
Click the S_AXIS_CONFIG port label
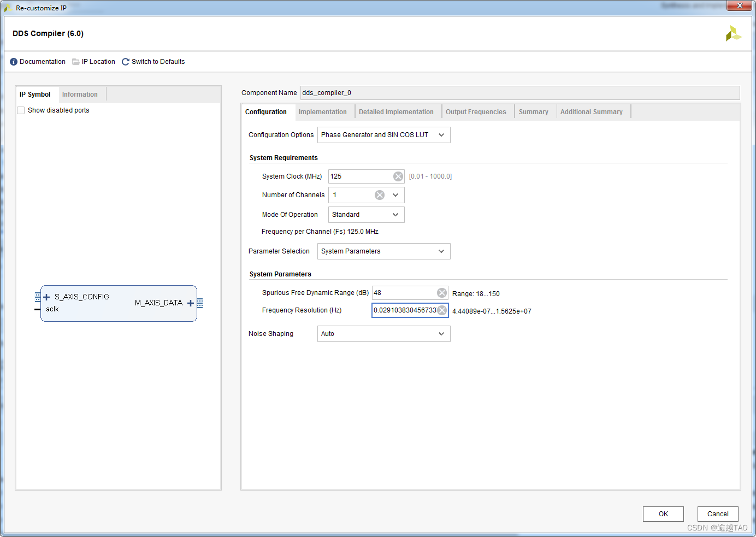(x=82, y=297)
